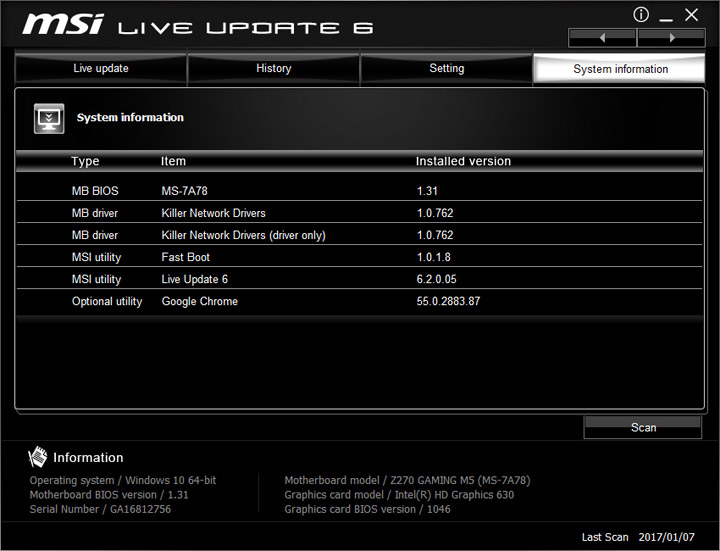Click the Installed version column header
This screenshot has height=551, width=720.
(x=463, y=161)
